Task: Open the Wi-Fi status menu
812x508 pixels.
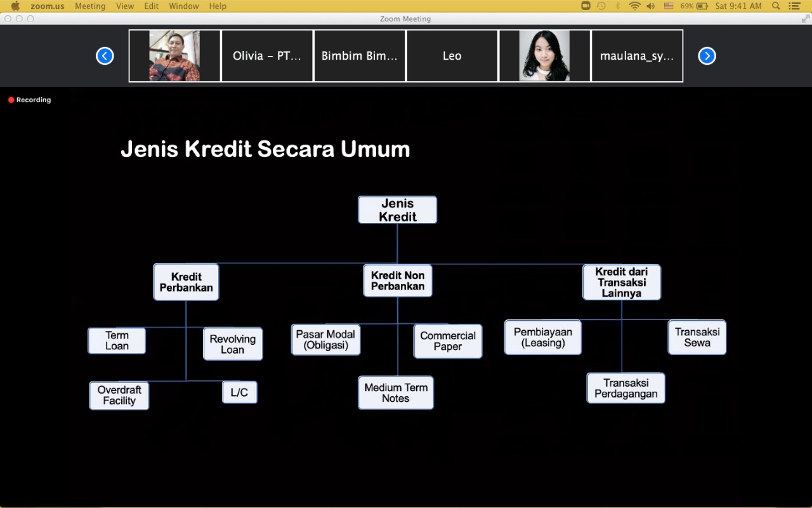Action: [x=634, y=6]
